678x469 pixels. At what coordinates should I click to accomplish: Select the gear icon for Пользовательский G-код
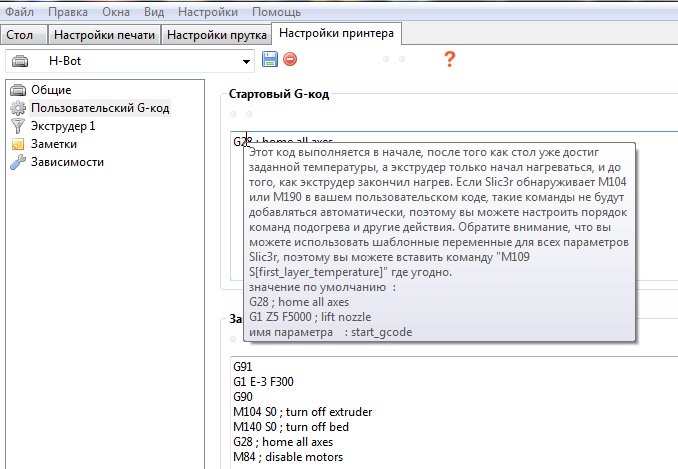coord(18,108)
